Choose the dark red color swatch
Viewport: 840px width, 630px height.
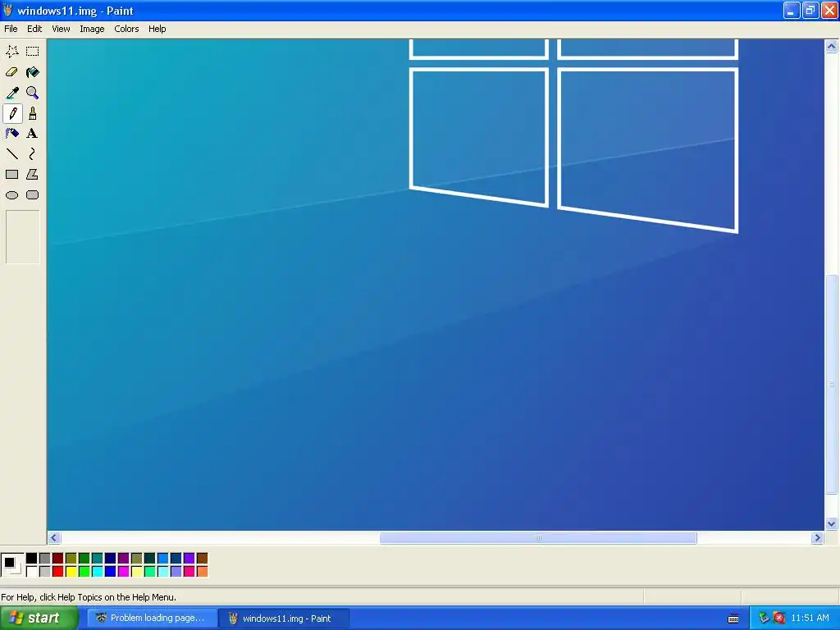click(x=58, y=559)
